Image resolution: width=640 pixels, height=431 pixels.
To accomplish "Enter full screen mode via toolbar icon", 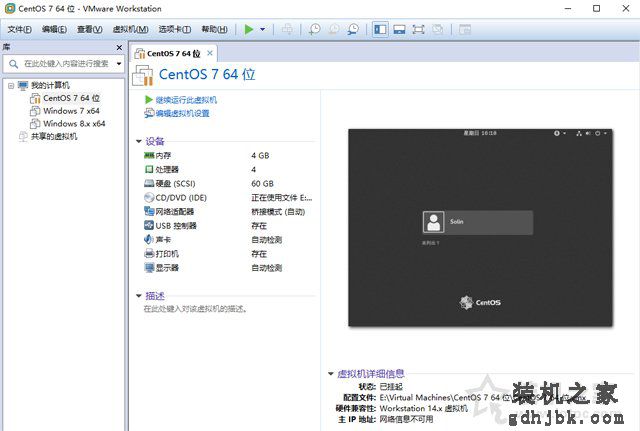I will (x=418, y=29).
